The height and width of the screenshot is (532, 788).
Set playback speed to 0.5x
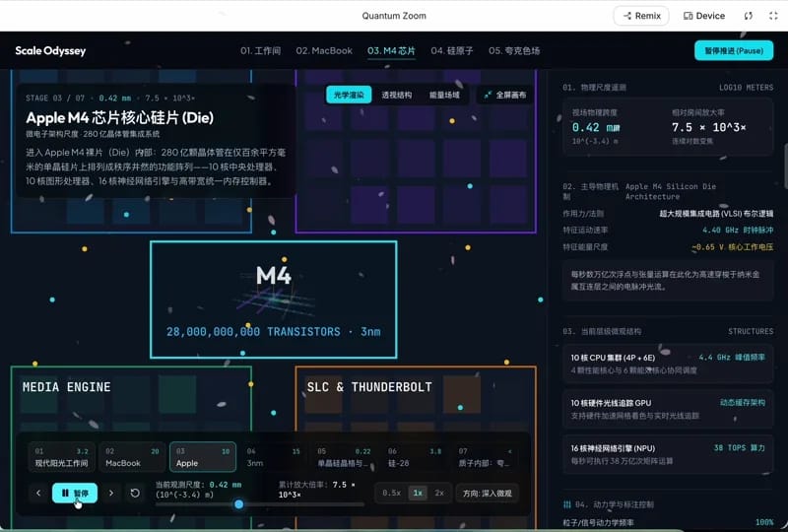(x=391, y=494)
